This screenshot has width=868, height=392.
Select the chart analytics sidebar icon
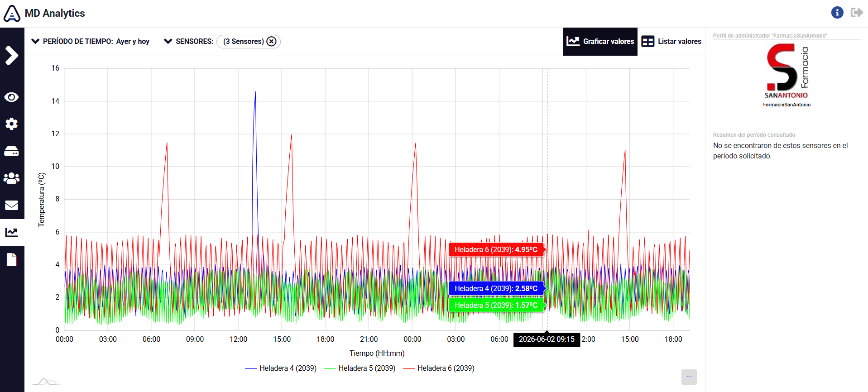coord(12,233)
